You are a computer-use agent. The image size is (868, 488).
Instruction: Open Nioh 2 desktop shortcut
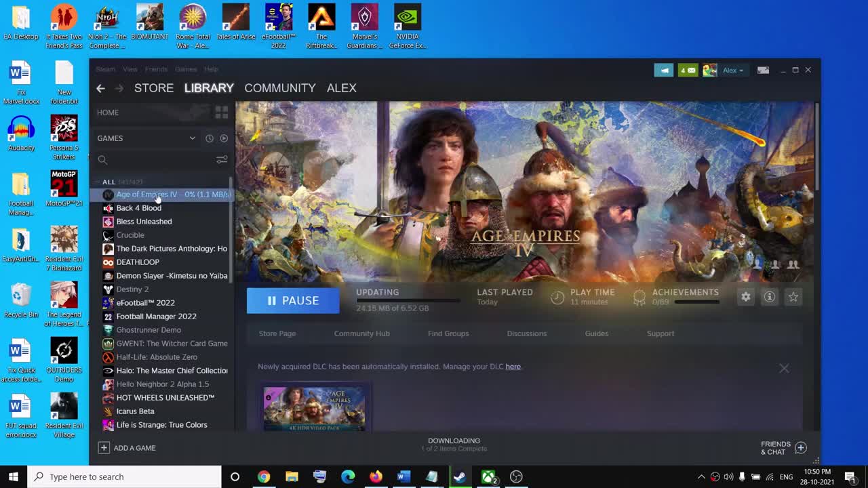click(106, 28)
